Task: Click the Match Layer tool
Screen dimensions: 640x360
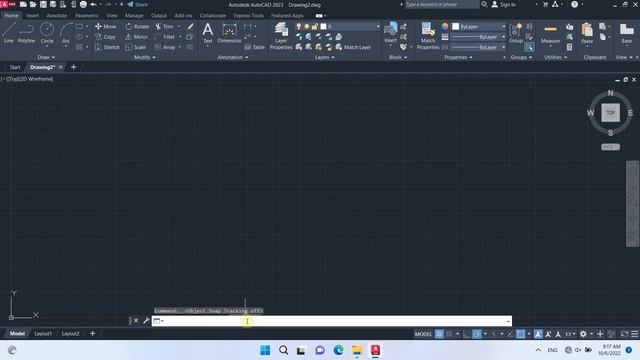Action: tap(353, 47)
